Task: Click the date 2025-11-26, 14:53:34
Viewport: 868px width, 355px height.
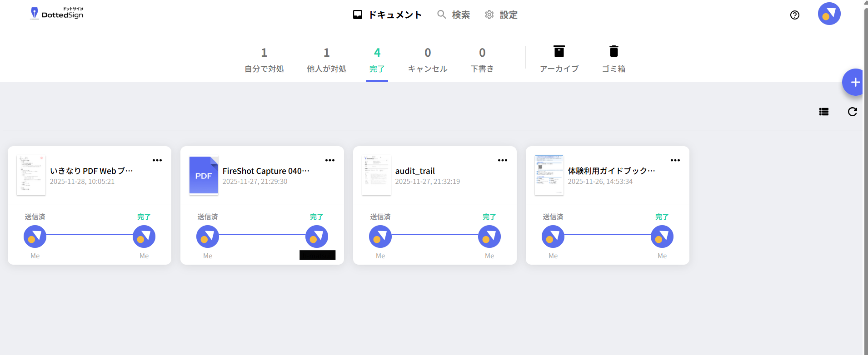Action: pyautogui.click(x=600, y=182)
